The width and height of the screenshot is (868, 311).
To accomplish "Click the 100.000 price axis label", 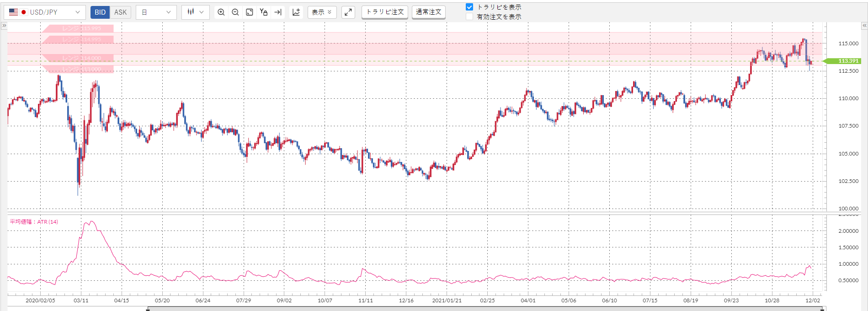I will [848, 209].
